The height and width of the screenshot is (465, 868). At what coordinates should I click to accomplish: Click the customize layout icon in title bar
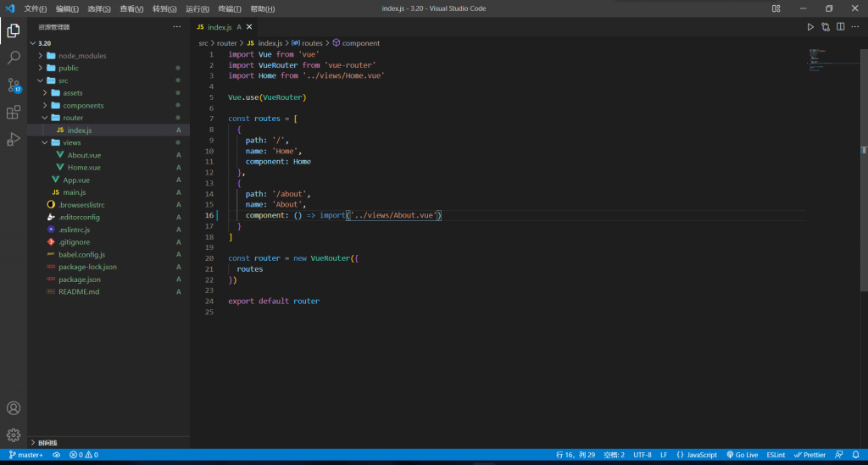(x=776, y=8)
